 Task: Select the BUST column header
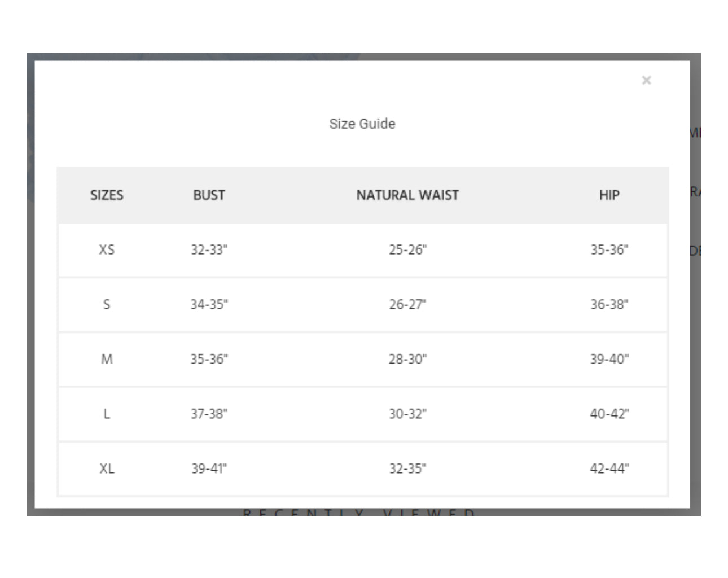point(209,195)
